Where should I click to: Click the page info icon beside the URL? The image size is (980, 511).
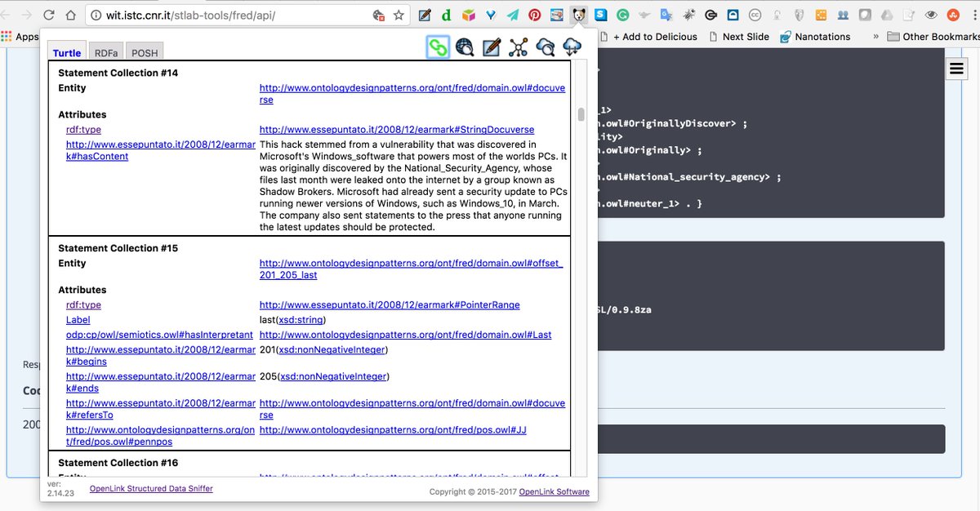[x=95, y=15]
